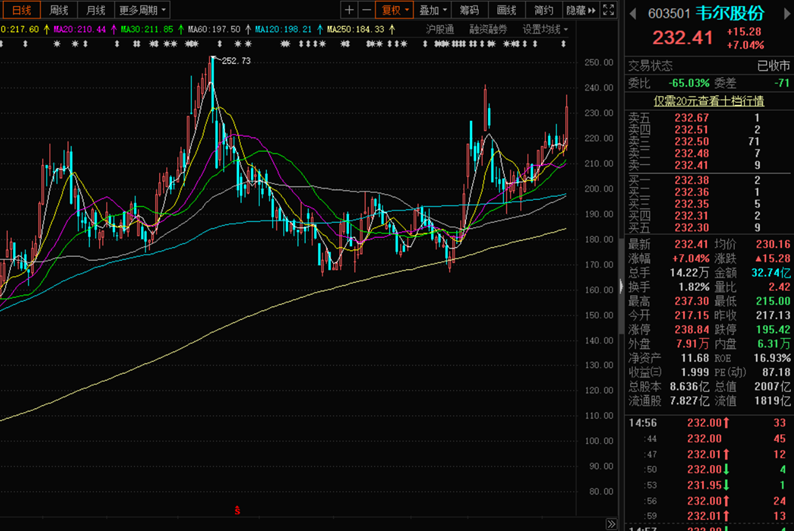Click the 今开 value 217.15
The height and width of the screenshot is (531, 794).
(691, 315)
